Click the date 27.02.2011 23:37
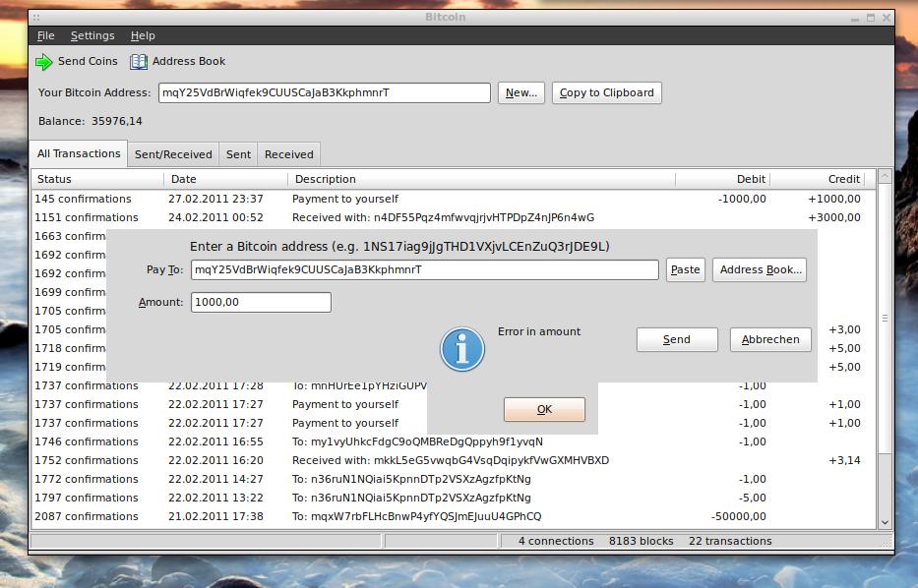 (x=216, y=199)
